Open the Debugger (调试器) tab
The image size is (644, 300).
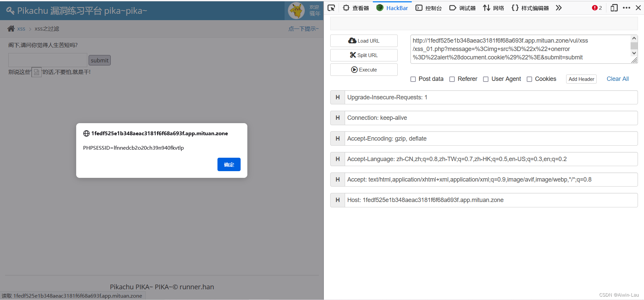click(x=462, y=8)
